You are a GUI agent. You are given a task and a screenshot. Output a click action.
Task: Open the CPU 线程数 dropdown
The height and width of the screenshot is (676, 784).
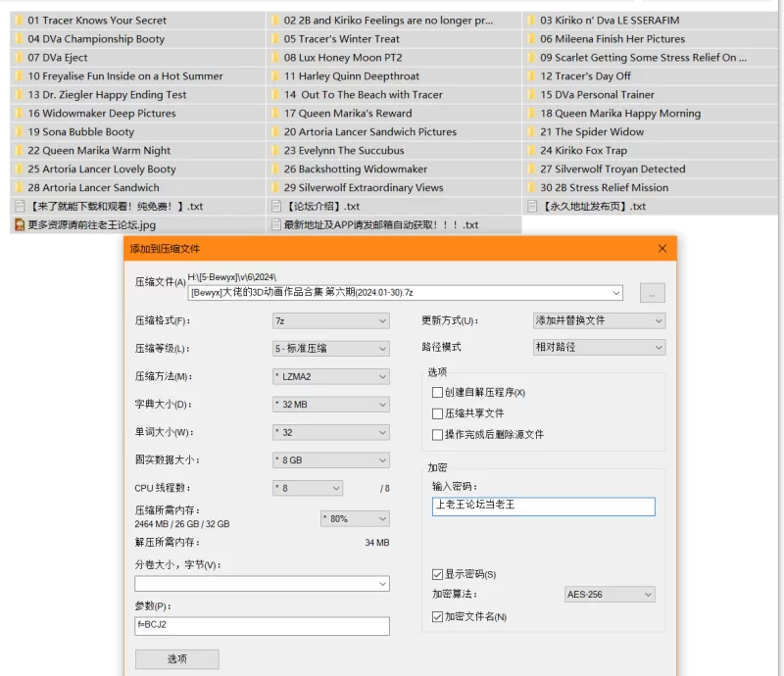coord(308,488)
